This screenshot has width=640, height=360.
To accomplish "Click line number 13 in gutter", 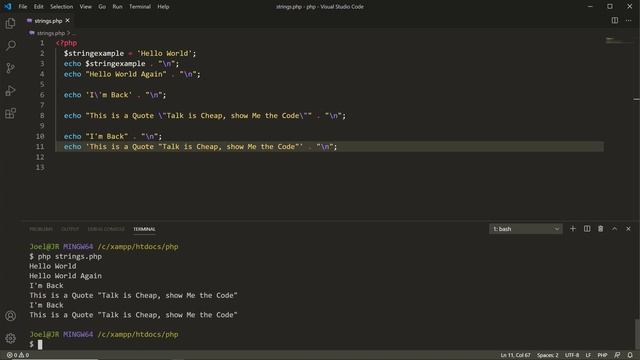I will tap(40, 167).
